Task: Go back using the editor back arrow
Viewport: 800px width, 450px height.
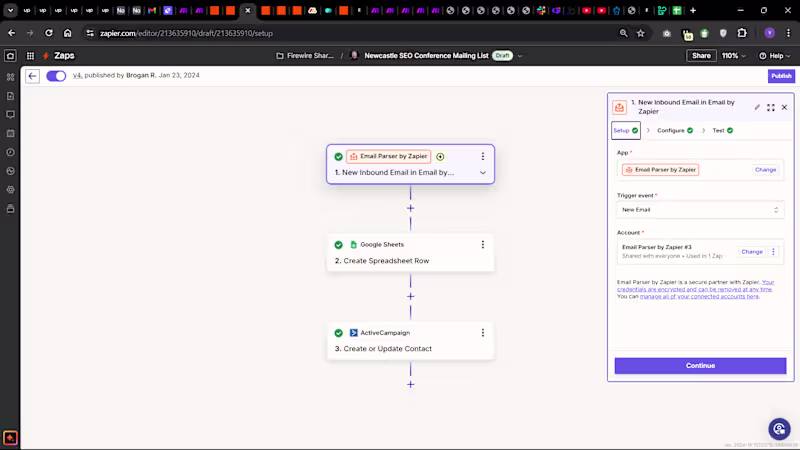Action: [x=33, y=76]
